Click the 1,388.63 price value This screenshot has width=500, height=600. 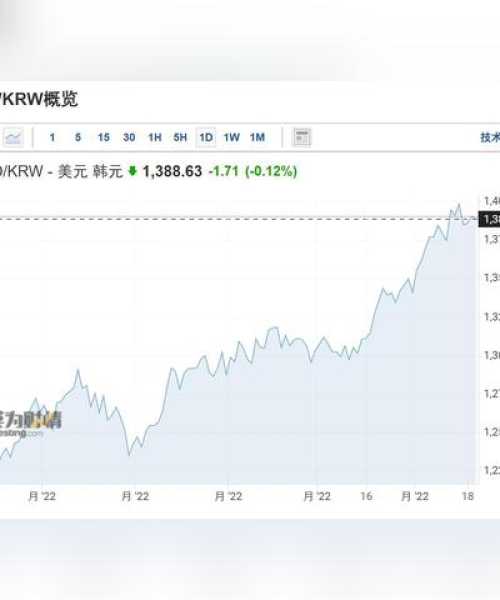172,171
